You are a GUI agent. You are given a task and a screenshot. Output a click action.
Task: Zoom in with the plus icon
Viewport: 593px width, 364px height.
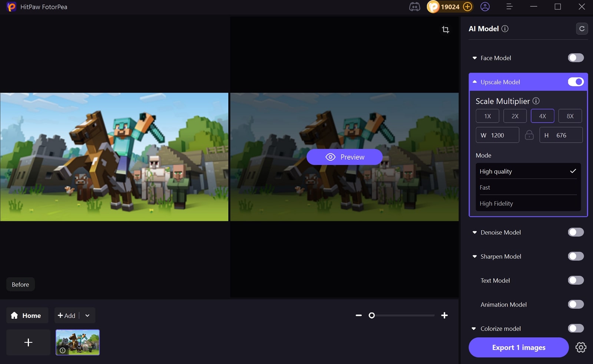(x=444, y=315)
